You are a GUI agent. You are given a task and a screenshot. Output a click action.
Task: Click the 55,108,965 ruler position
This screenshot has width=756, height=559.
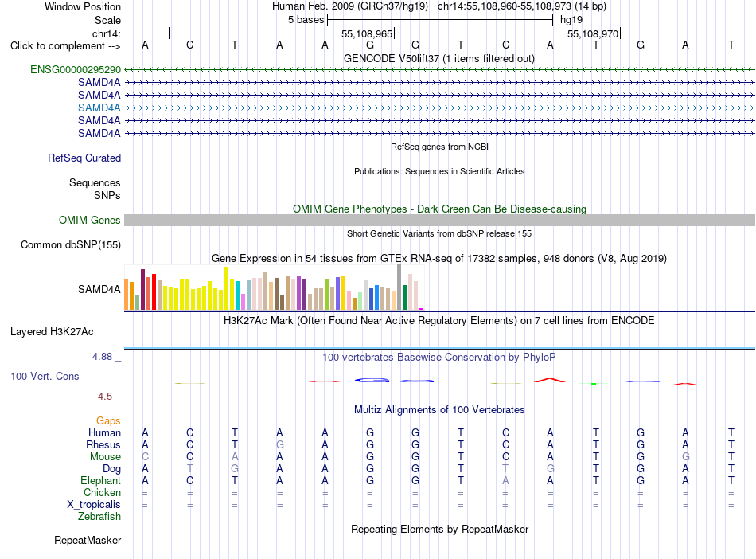point(367,33)
